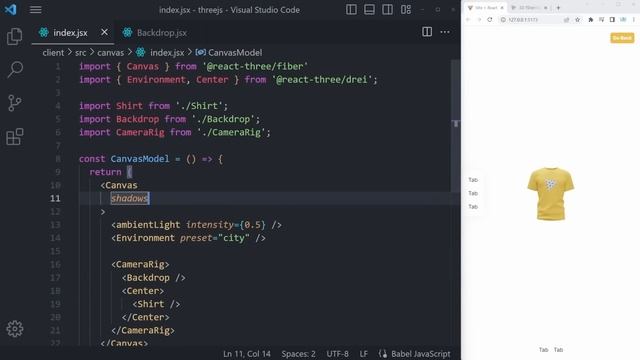Click the CanvasModel breadcrumb symbol
This screenshot has width=640, height=360.
tap(229, 53)
